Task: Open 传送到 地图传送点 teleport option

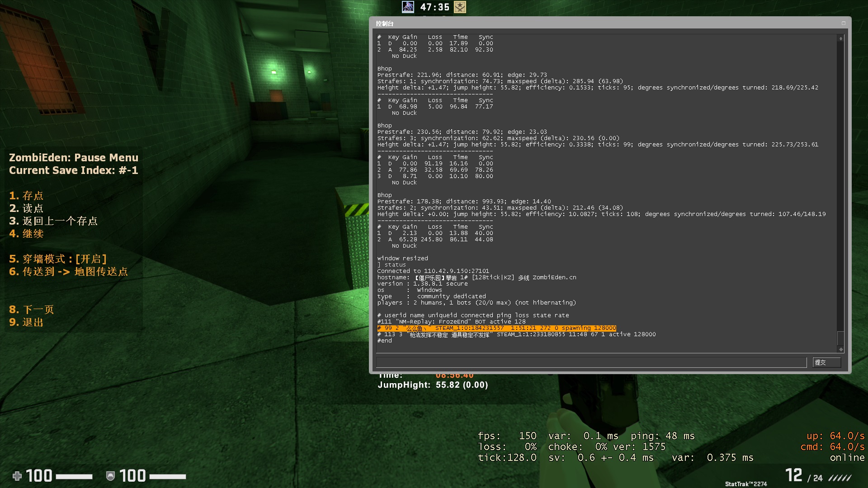Action: click(68, 272)
